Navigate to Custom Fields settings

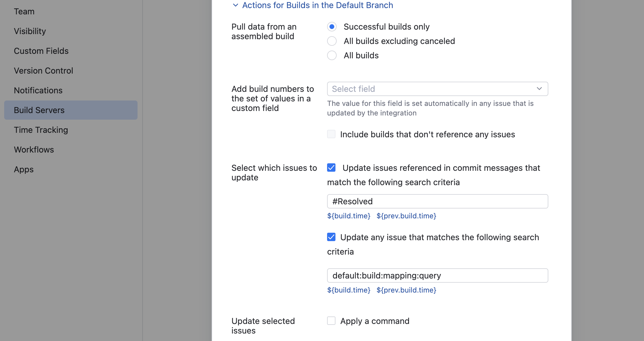click(41, 51)
